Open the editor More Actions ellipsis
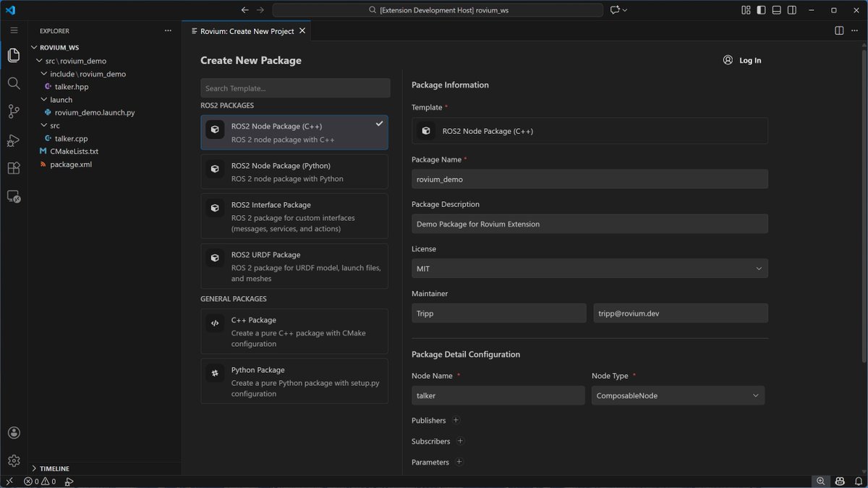 coord(855,30)
